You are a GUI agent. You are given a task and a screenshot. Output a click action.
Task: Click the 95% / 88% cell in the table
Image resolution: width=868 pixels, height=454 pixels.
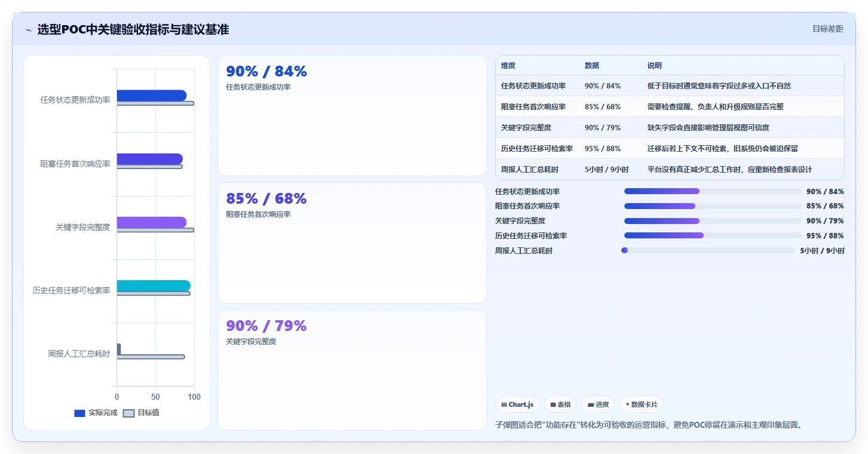tap(603, 149)
